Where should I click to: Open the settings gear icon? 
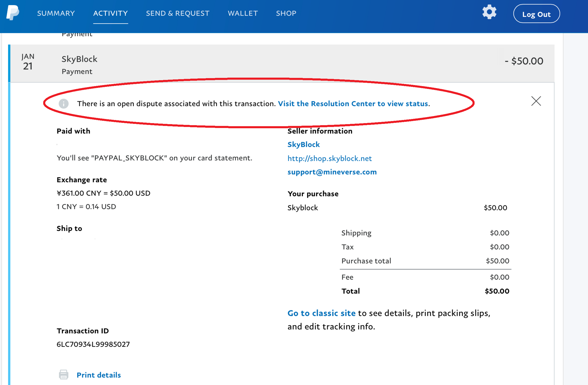(489, 12)
